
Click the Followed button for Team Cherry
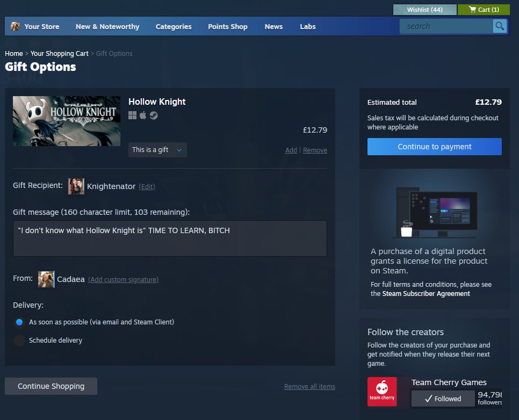click(443, 399)
